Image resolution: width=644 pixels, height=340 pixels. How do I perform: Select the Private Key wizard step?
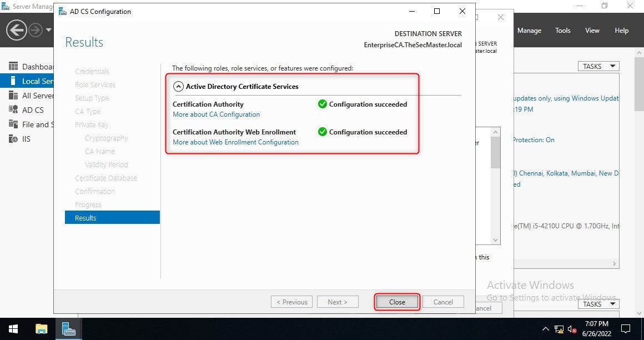point(92,124)
